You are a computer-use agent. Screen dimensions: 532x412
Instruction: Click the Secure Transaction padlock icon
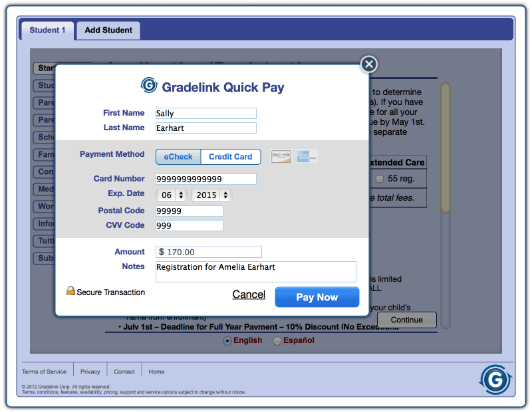pyautogui.click(x=70, y=290)
